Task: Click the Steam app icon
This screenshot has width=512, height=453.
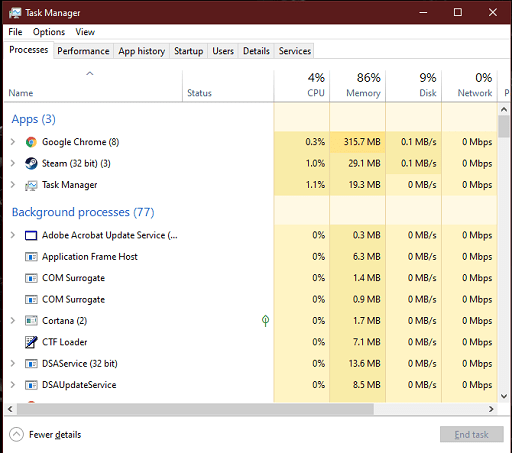Action: point(31,163)
